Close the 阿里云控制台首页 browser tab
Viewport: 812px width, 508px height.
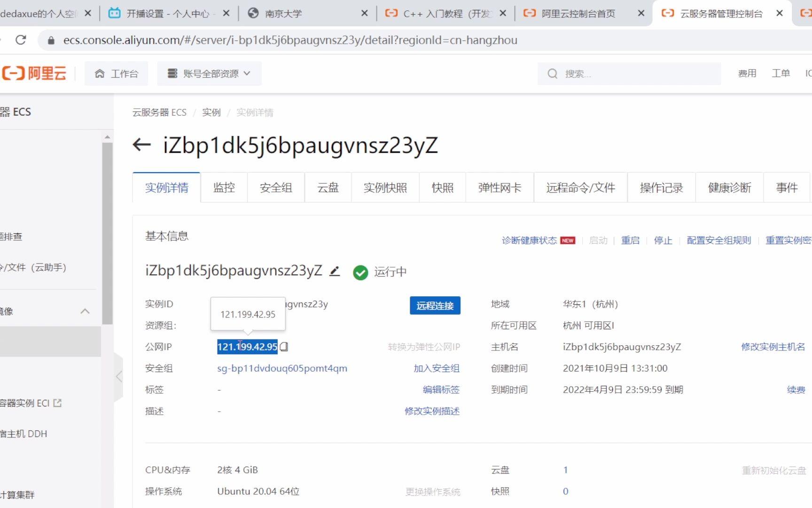pyautogui.click(x=641, y=14)
